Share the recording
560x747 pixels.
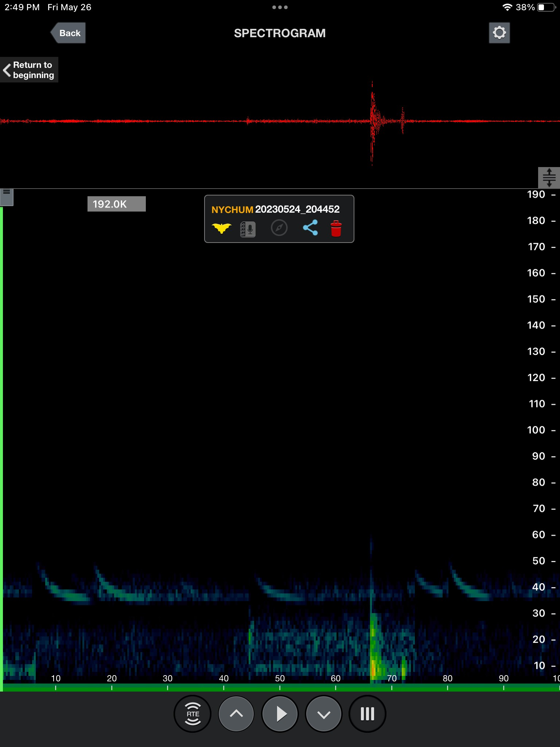pyautogui.click(x=310, y=228)
